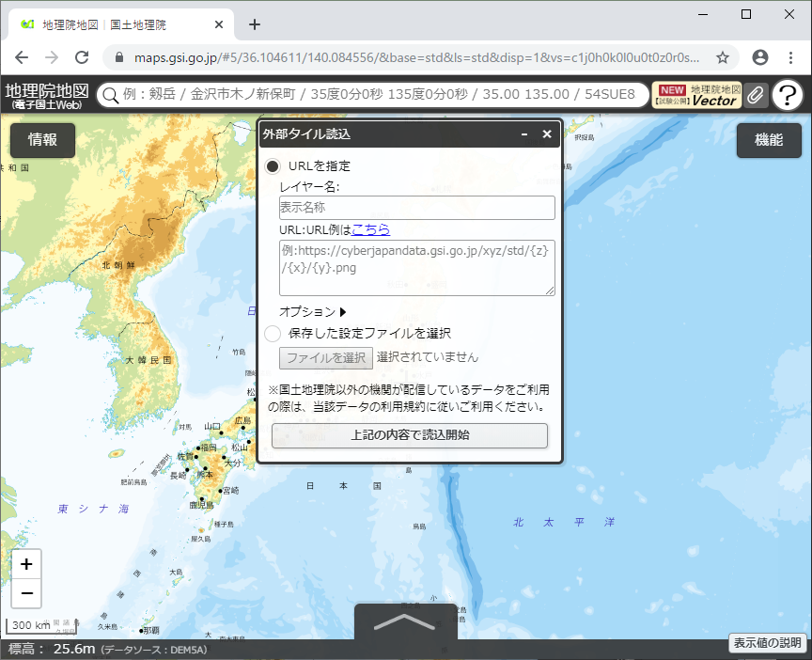Viewport: 812px width, 660px height.
Task: Minimize the browser window
Action: pos(703,14)
